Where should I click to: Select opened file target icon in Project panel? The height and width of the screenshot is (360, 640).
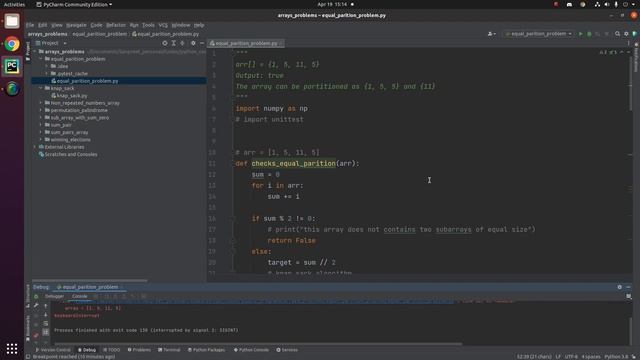point(164,43)
